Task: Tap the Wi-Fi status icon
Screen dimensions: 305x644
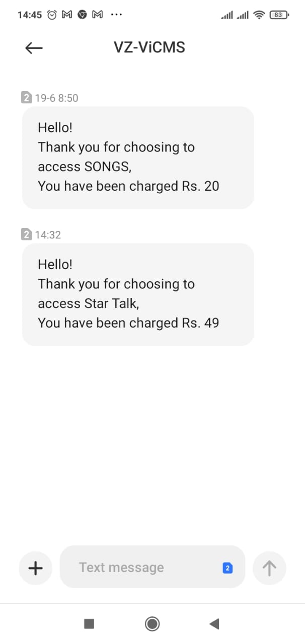Action: pos(260,15)
